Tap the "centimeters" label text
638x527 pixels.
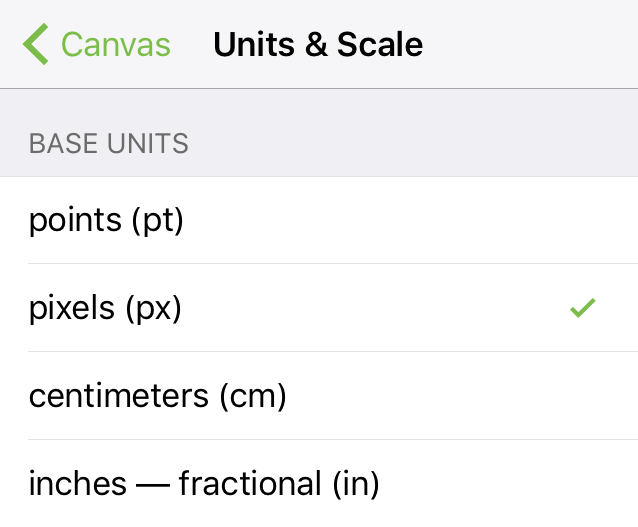(x=120, y=396)
